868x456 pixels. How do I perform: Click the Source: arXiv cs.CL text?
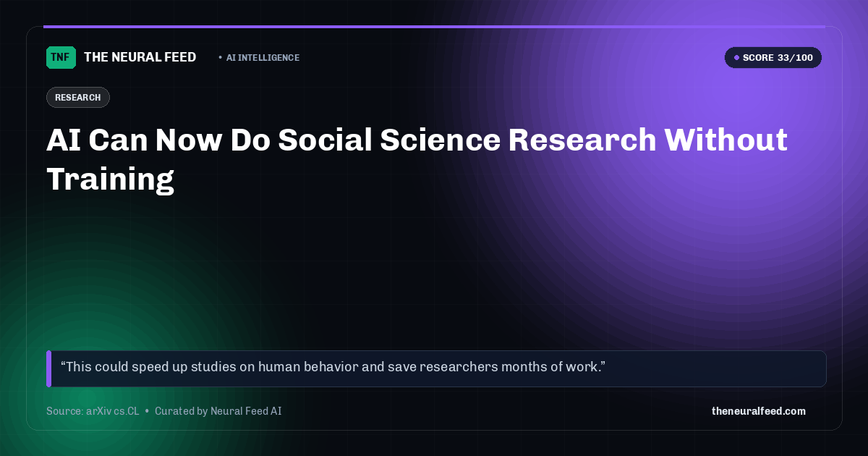pos(93,411)
